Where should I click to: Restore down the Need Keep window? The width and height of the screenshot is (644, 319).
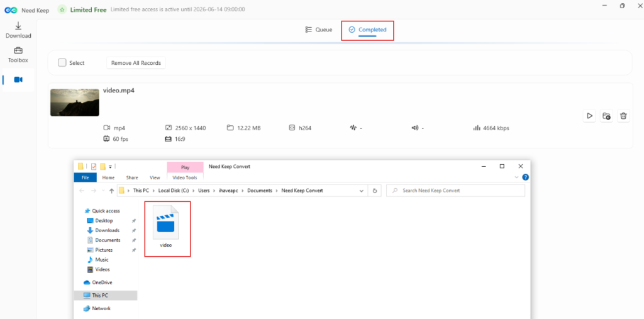click(623, 6)
